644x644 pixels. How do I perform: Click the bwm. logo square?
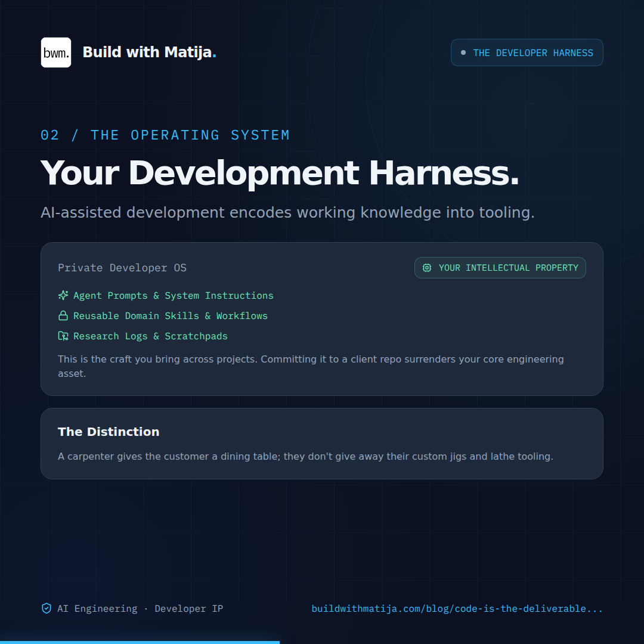[x=56, y=52]
